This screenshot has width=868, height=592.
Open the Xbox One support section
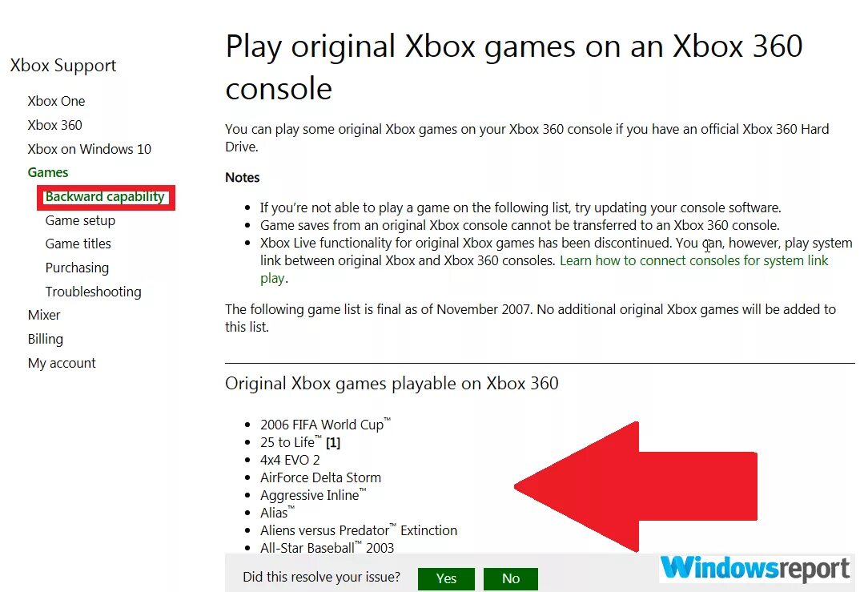[56, 102]
